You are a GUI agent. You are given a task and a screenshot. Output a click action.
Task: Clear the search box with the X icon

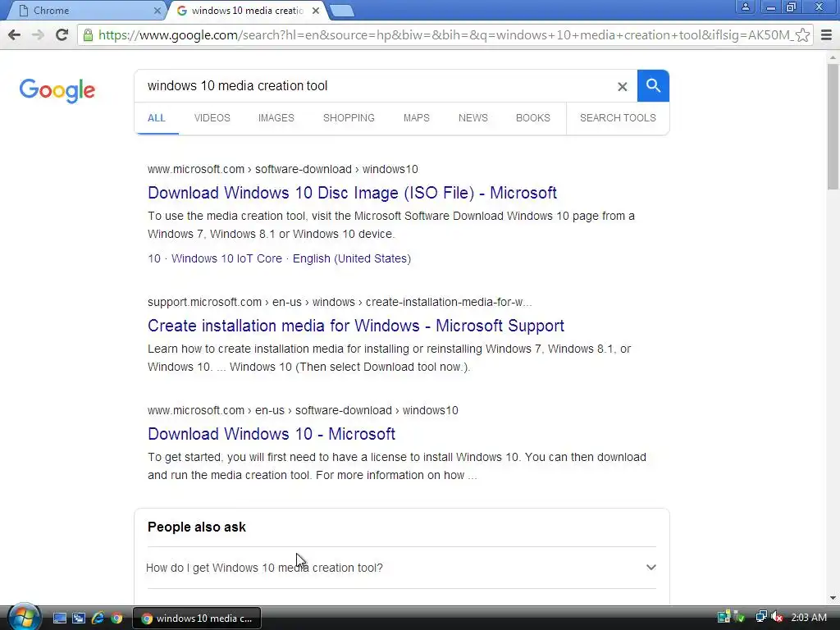(x=622, y=86)
